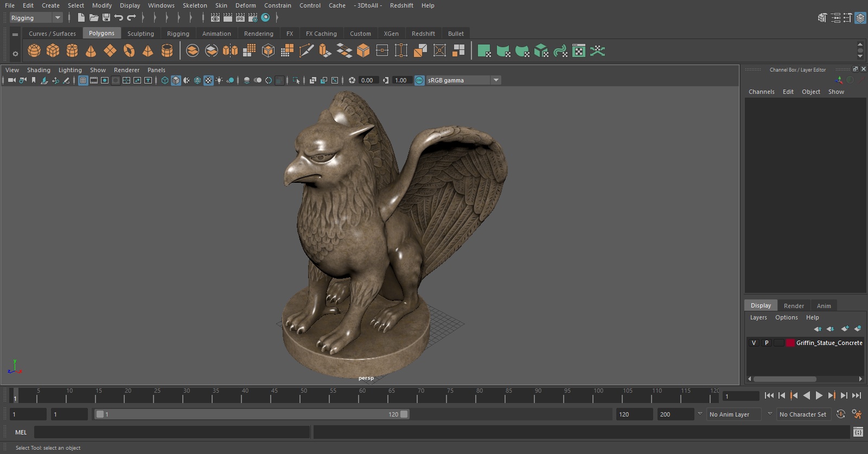Image resolution: width=868 pixels, height=454 pixels.
Task: Toggle wireframe shading cube icon
Action: pos(165,80)
